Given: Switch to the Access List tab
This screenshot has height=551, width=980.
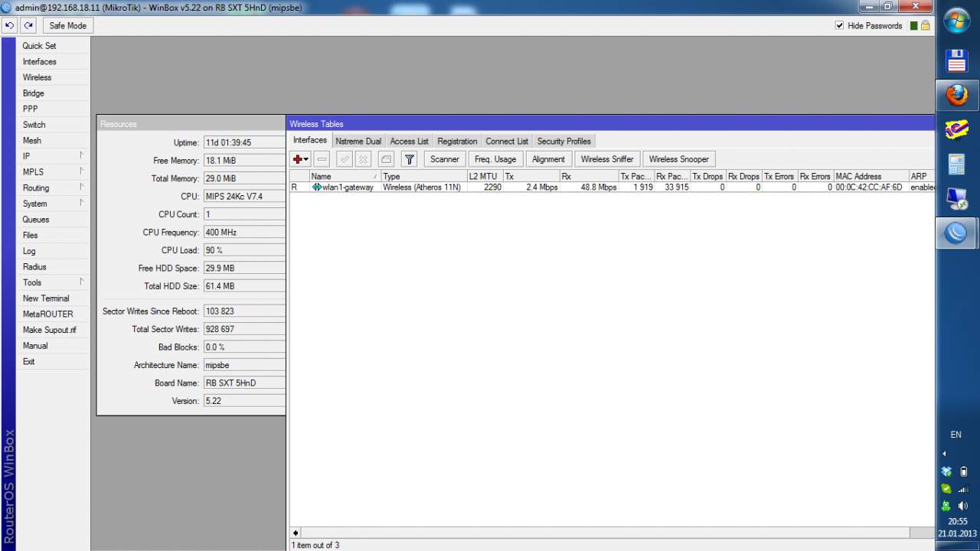Looking at the screenshot, I should tap(409, 142).
